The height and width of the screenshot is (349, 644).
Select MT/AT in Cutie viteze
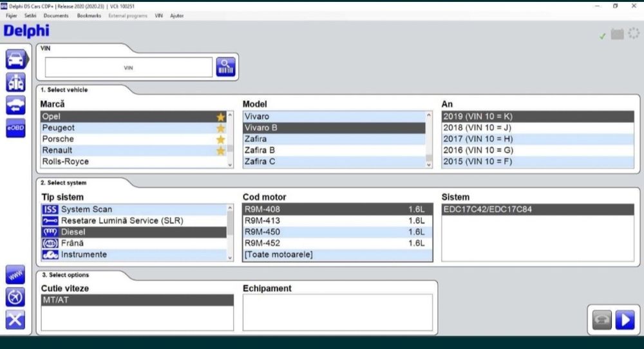[x=137, y=300]
